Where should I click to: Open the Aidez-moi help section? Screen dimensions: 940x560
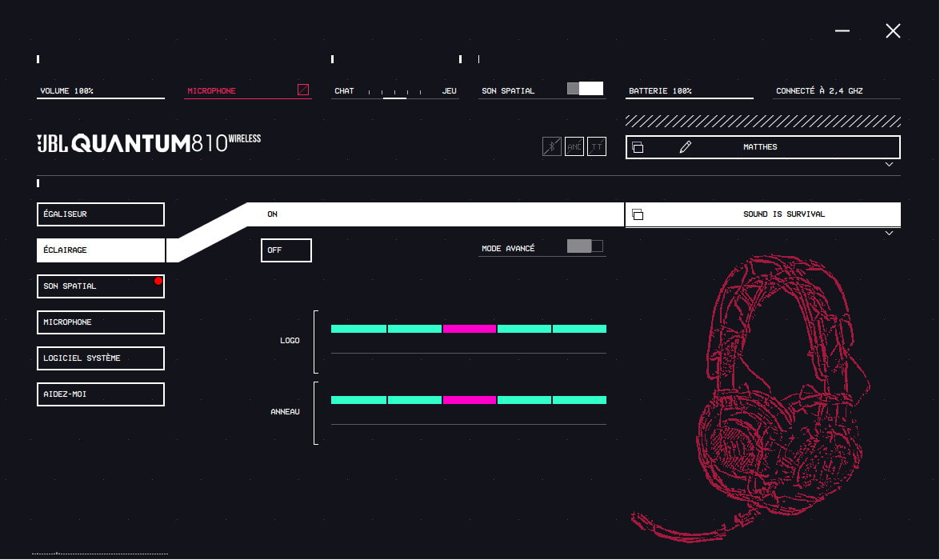click(101, 394)
